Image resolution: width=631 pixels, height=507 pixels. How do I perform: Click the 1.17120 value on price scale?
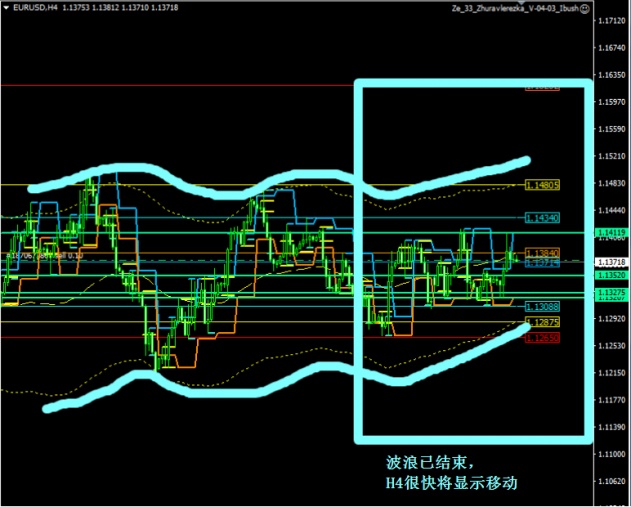point(611,21)
